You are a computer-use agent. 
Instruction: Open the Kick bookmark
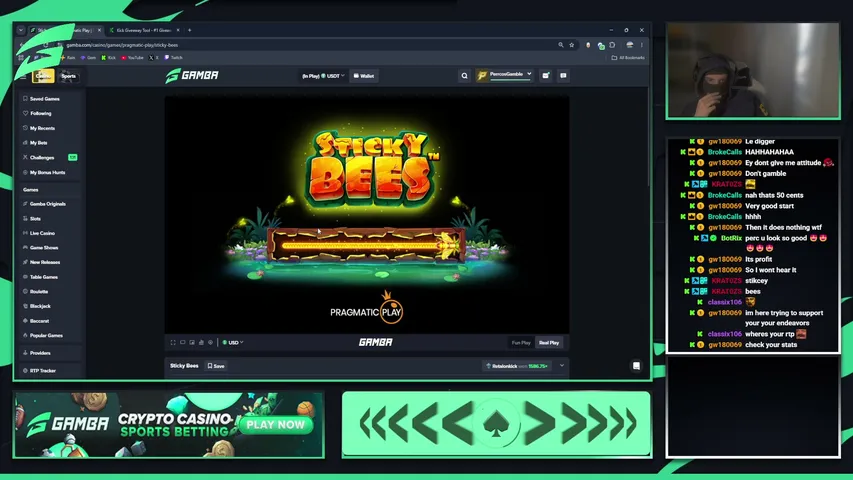pos(109,58)
